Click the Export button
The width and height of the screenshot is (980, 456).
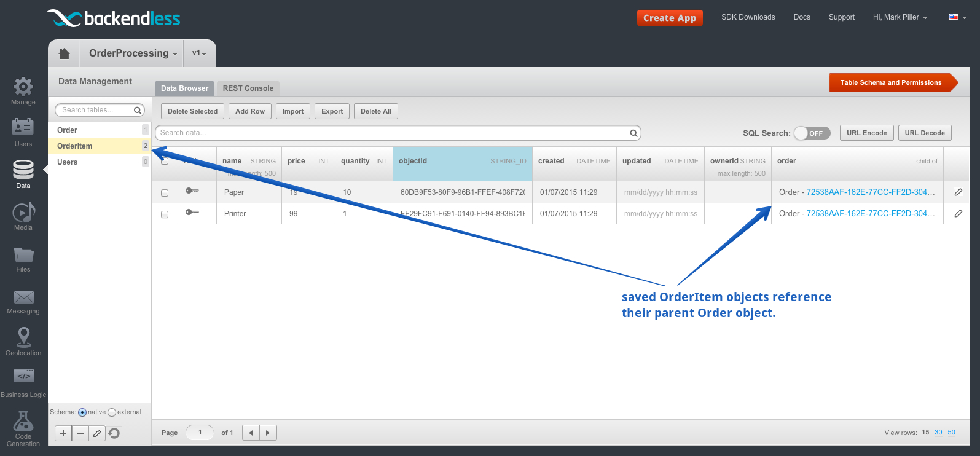point(332,111)
